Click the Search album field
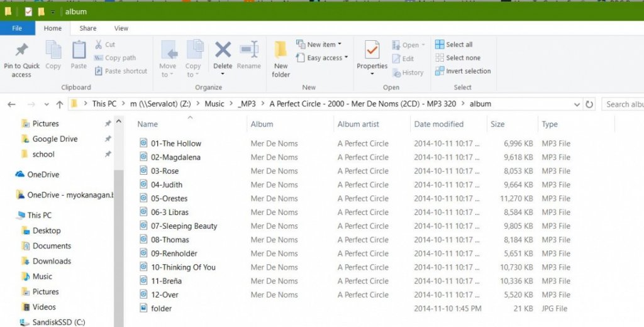The image size is (644, 327). (623, 104)
